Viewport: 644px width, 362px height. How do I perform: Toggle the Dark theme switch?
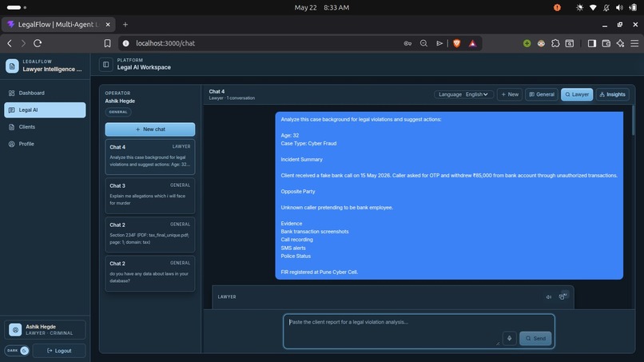click(17, 351)
